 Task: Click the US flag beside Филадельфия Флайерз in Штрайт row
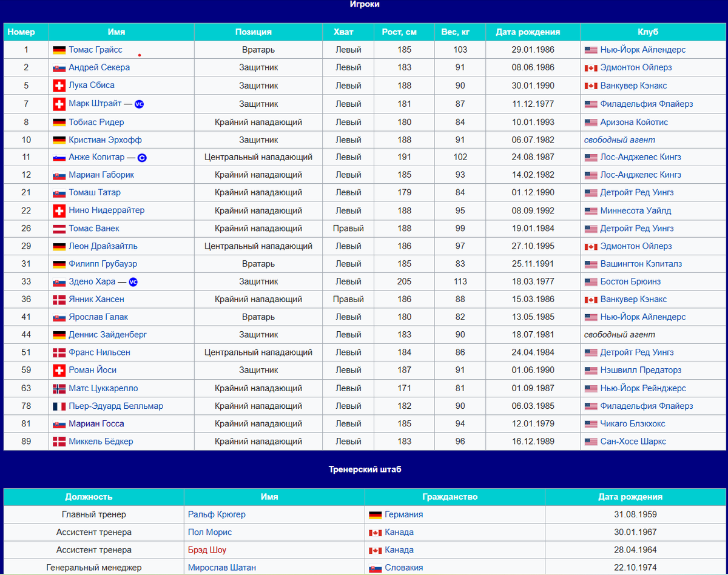(x=591, y=104)
